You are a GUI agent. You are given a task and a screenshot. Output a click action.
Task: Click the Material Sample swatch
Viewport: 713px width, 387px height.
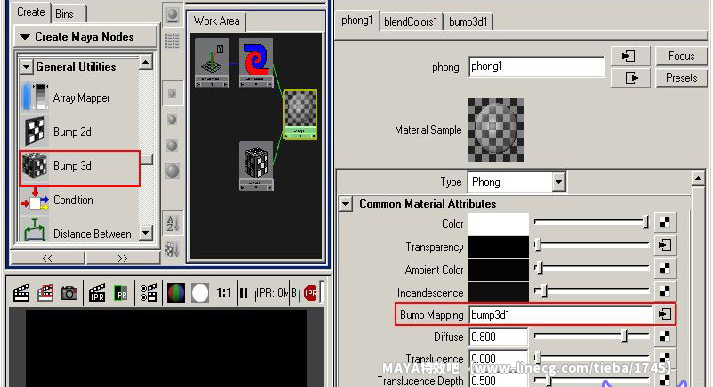click(x=496, y=130)
